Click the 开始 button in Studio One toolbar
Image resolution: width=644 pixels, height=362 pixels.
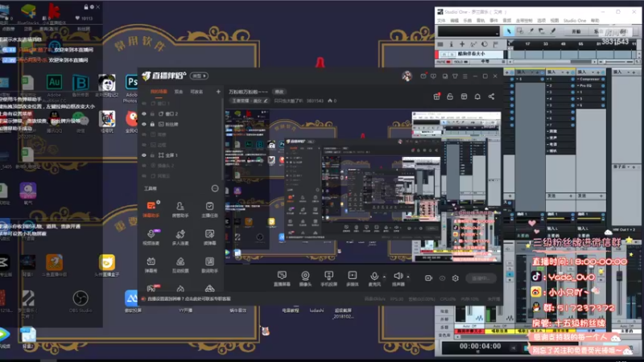[576, 31]
